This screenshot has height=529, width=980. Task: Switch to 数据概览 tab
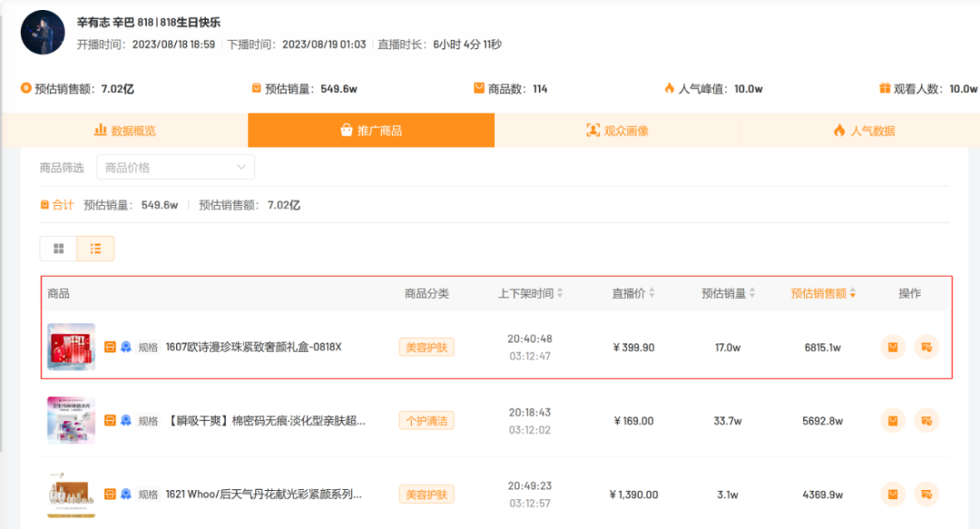coord(125,131)
